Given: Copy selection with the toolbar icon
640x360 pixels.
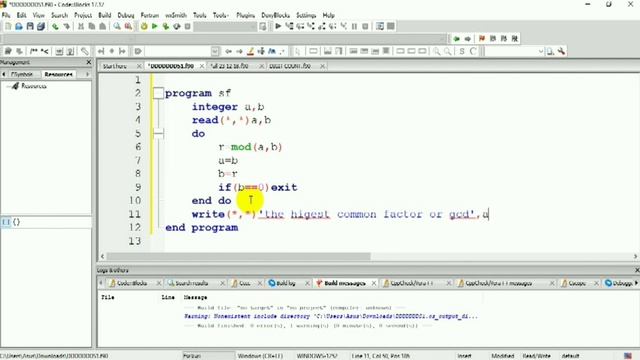Looking at the screenshot, I should pos(92,27).
